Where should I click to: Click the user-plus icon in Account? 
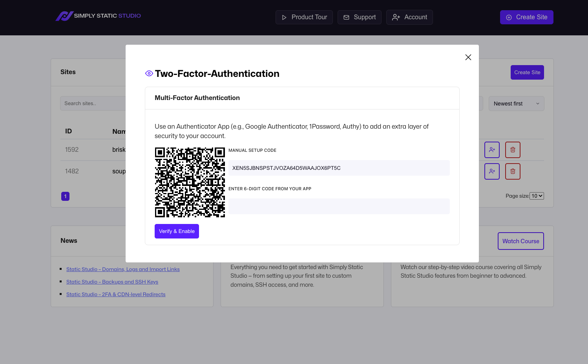396,17
